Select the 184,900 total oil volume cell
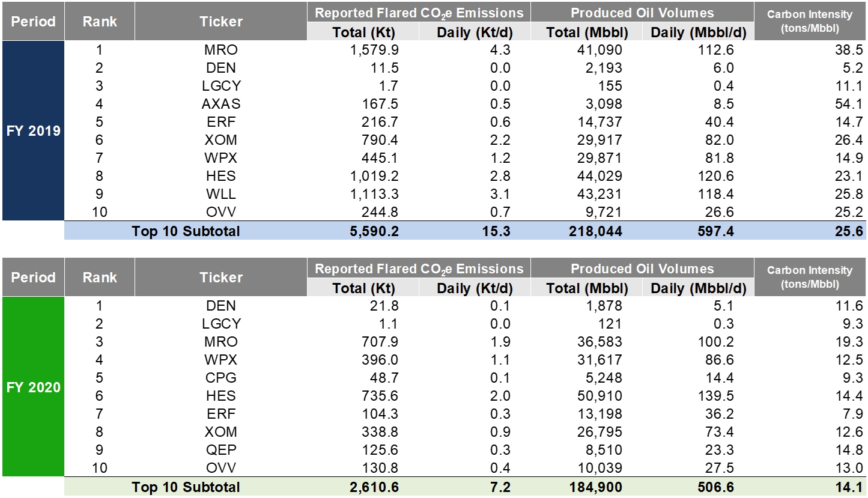The height and width of the screenshot is (498, 868). (x=594, y=487)
